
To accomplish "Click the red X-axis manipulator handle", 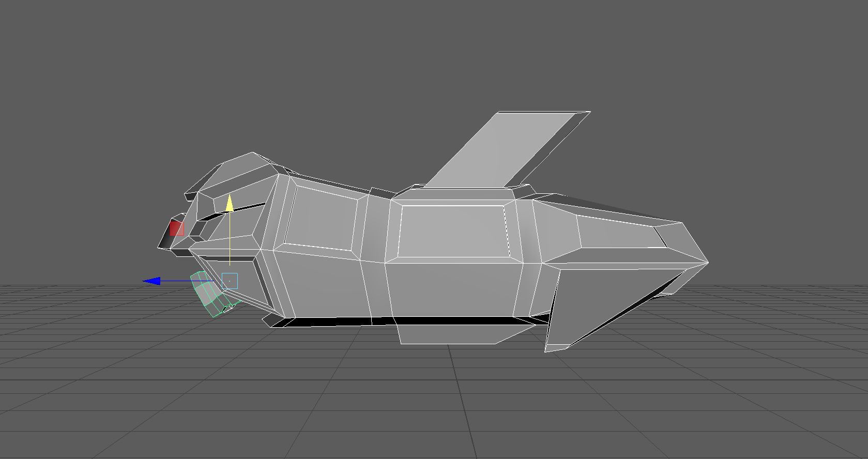I will tap(177, 228).
